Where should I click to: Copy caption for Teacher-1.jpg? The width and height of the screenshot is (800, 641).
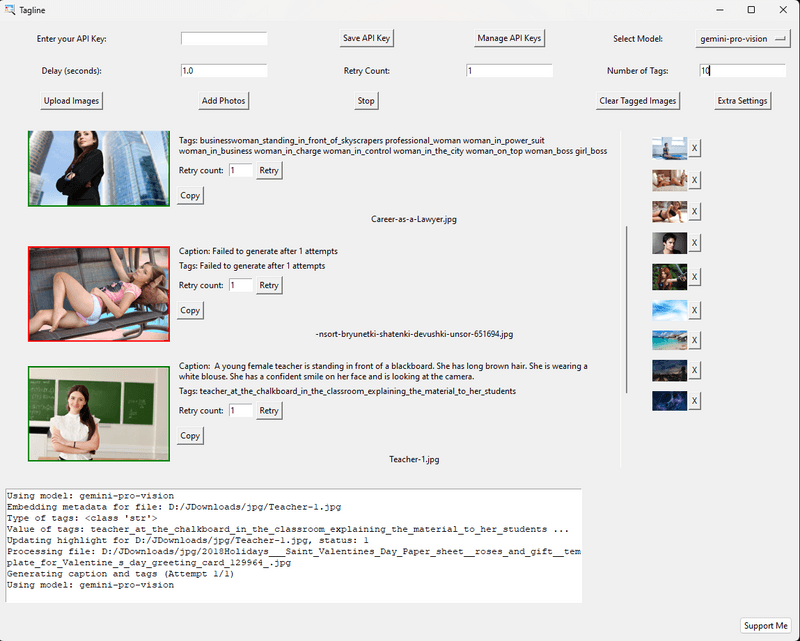pyautogui.click(x=190, y=436)
